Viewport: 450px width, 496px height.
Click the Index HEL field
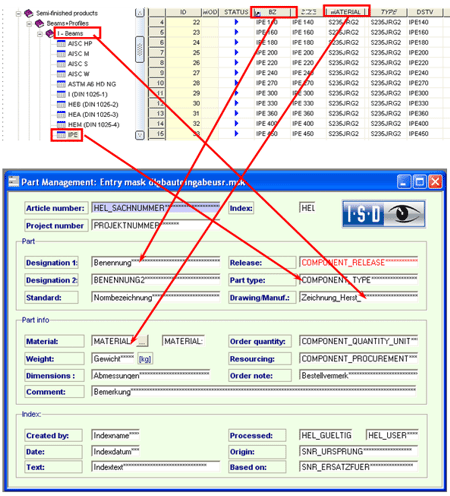[307, 208]
